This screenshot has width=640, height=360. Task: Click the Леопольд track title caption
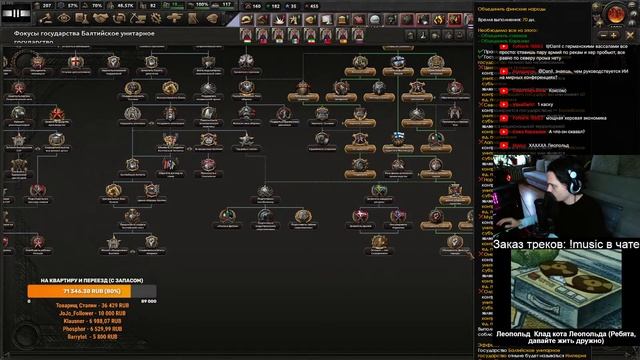pos(566,337)
